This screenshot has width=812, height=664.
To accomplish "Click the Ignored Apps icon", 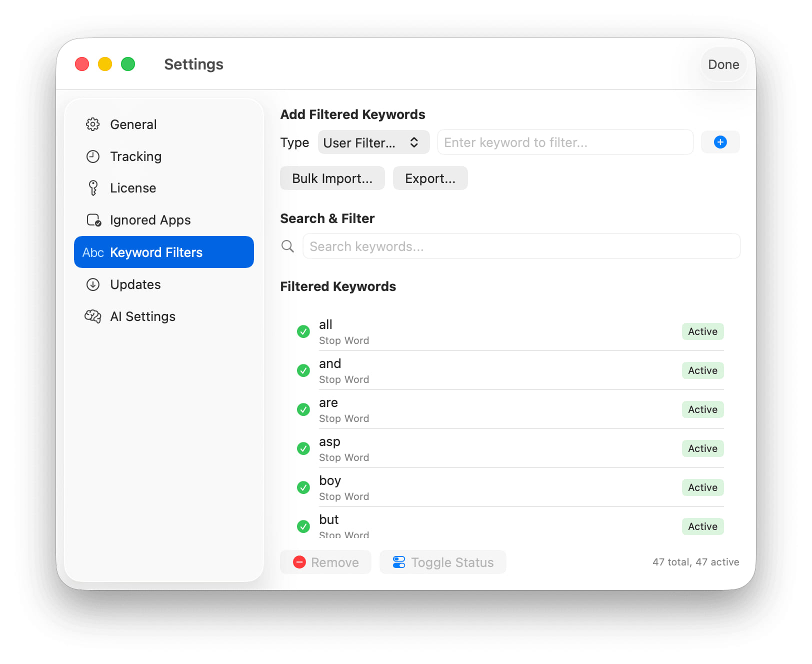I will (93, 220).
